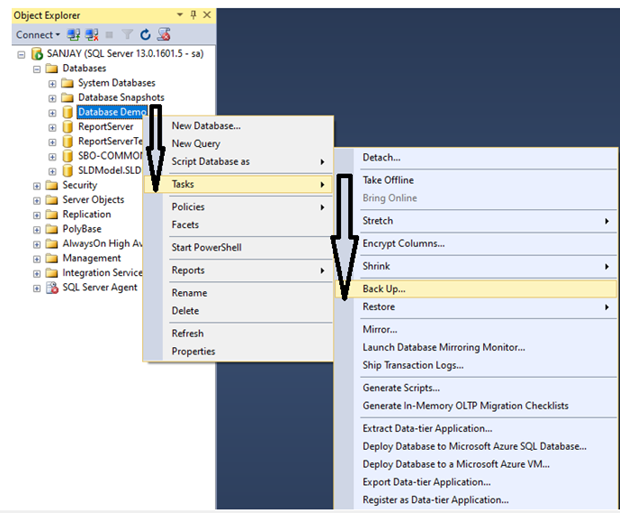Viewport: 620px width, 513px height.
Task: Open the Policies submenu
Action: 239,207
